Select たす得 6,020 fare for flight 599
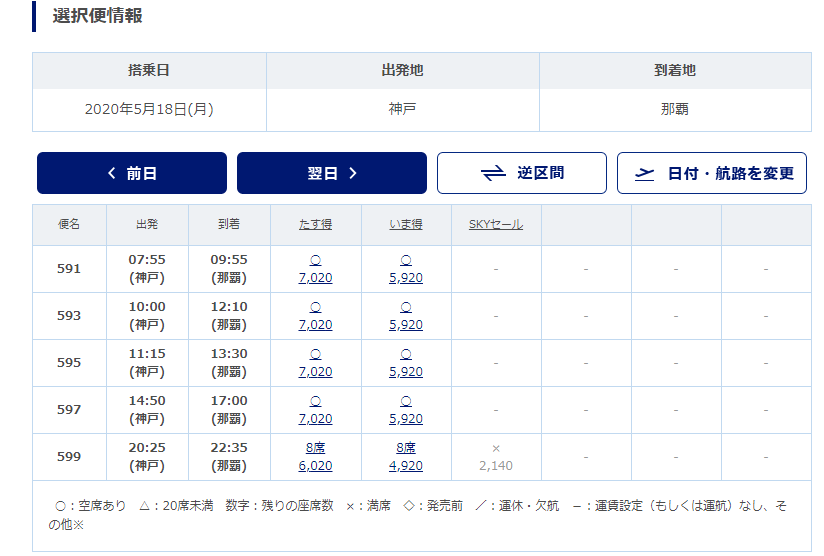The height and width of the screenshot is (556, 824). (315, 466)
